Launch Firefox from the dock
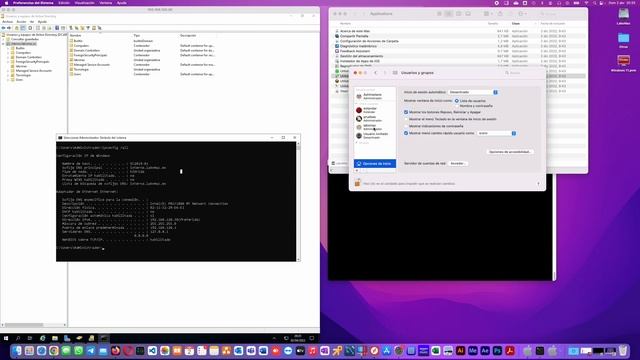Image resolution: width=640 pixels, height=360 pixels. tap(116, 351)
